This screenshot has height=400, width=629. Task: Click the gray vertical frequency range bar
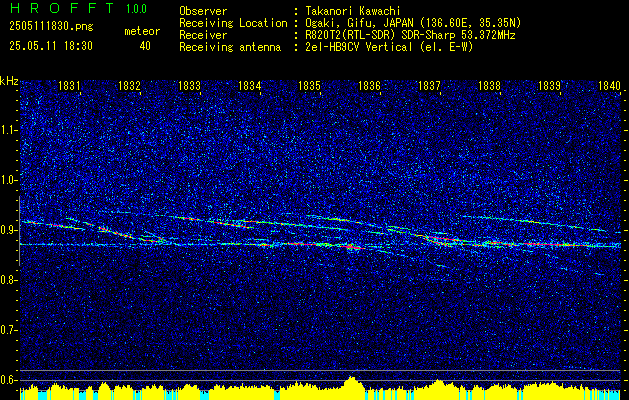(x=19, y=231)
